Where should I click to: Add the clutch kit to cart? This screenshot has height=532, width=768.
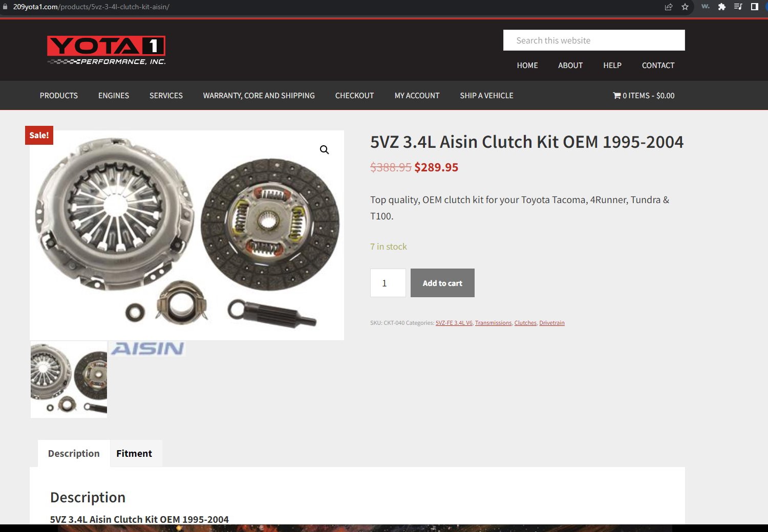[442, 283]
